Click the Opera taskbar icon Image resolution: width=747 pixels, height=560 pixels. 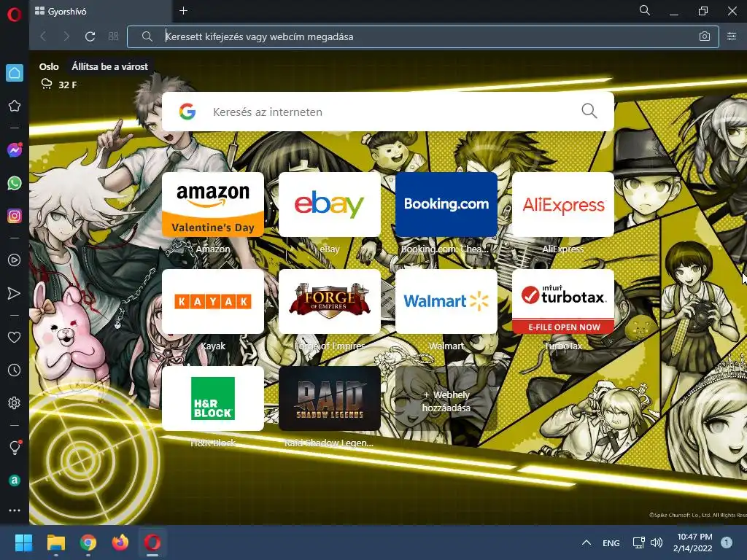pos(152,542)
